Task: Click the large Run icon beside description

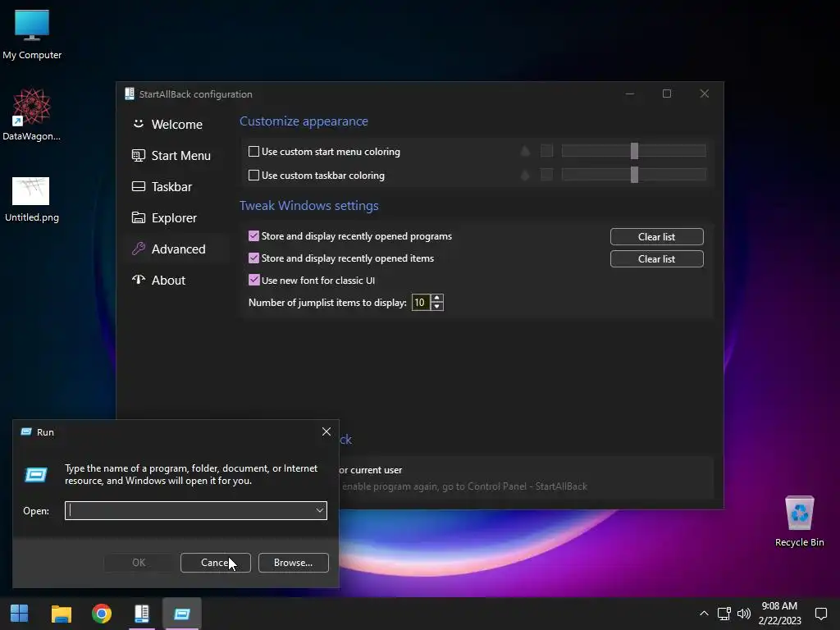Action: [x=36, y=475]
